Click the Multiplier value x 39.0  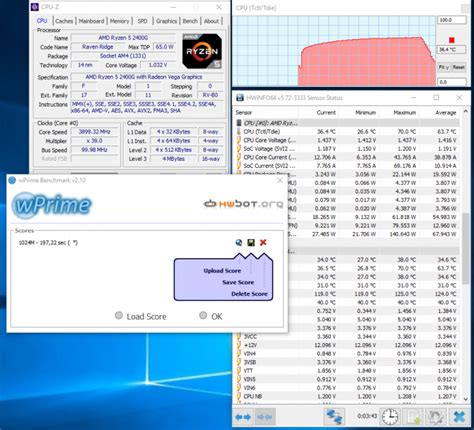coord(94,141)
